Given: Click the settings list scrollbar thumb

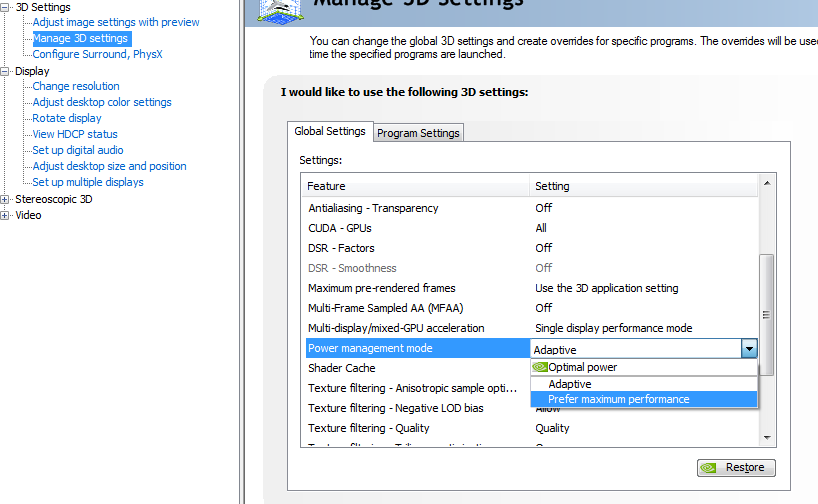Looking at the screenshot, I should click(x=766, y=315).
